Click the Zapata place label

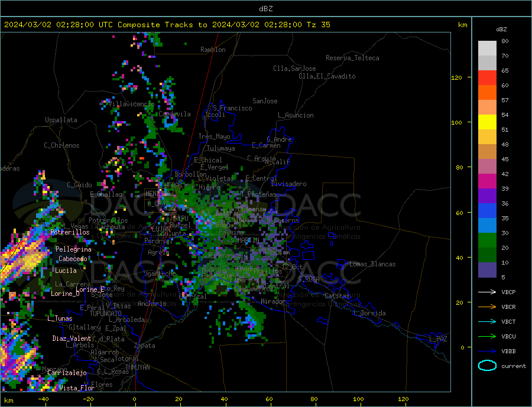click(x=145, y=346)
